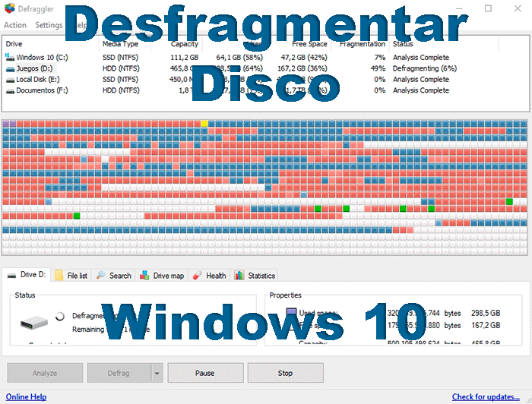Click the Drive map tab icon

[144, 275]
